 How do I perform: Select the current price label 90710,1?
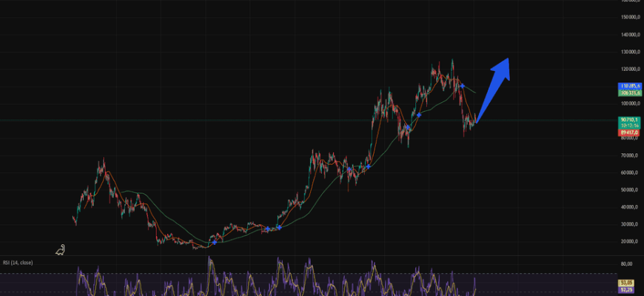pos(628,118)
